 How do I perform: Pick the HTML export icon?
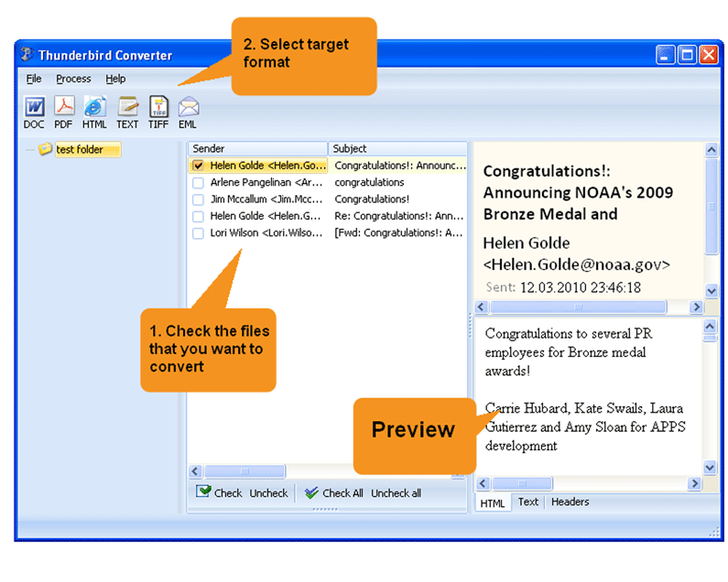click(x=94, y=107)
